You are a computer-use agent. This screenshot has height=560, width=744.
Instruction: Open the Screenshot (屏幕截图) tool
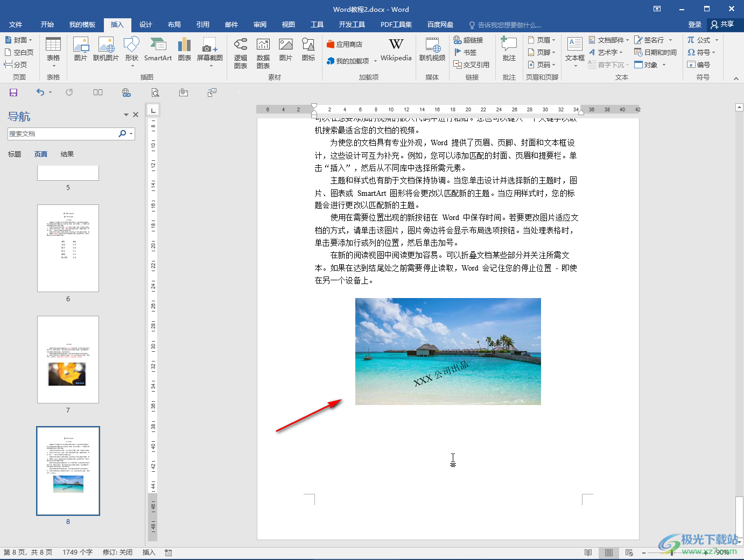pos(210,52)
